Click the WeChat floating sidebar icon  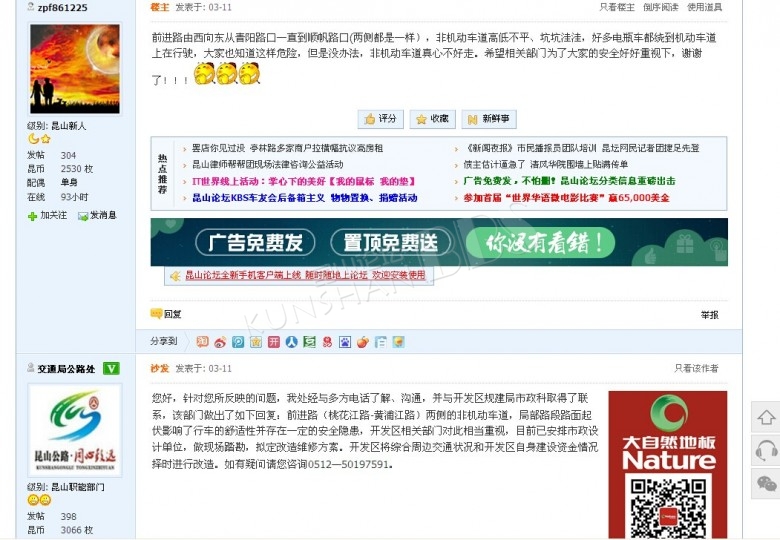point(766,484)
